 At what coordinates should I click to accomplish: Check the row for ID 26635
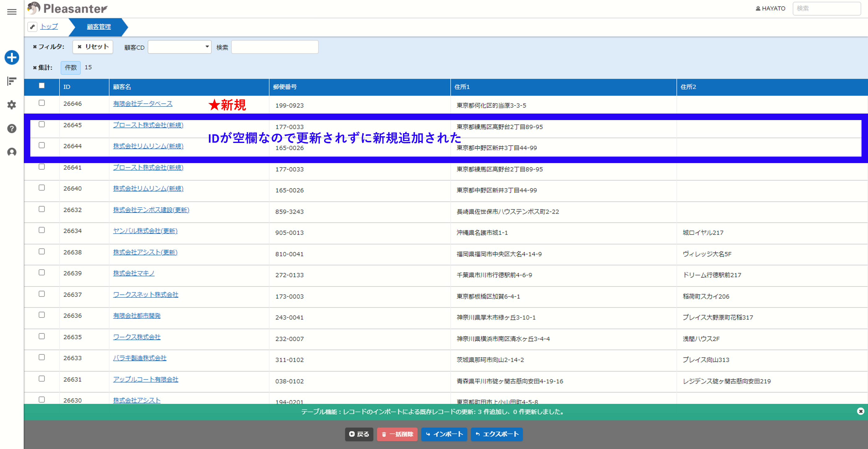point(42,336)
